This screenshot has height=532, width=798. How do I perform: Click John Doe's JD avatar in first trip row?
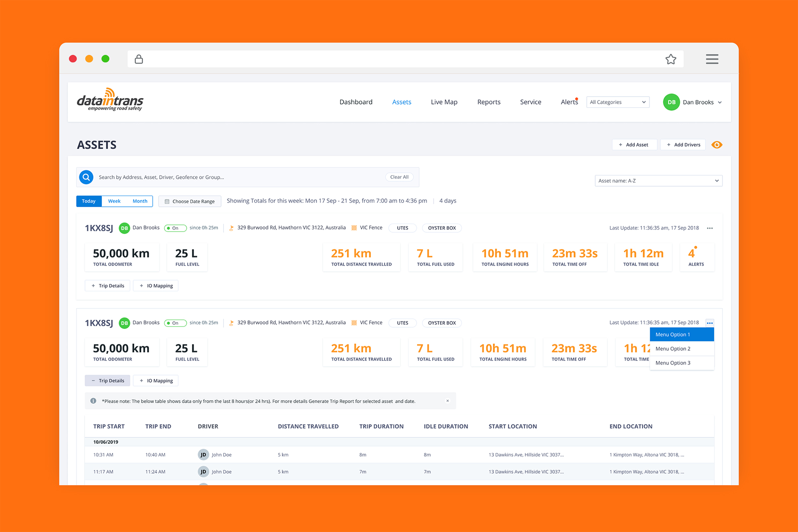click(x=203, y=455)
